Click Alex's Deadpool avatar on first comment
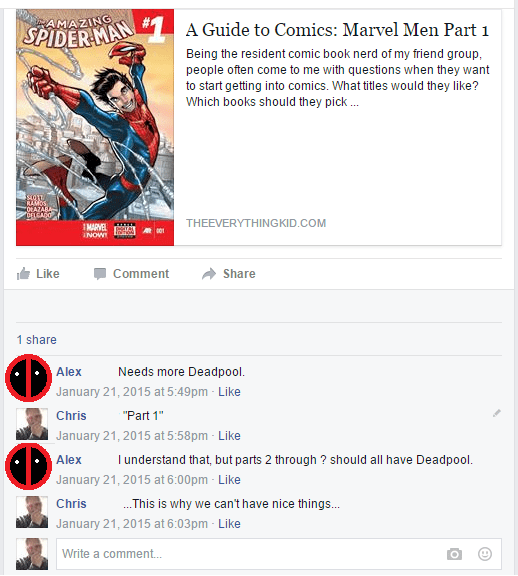518x576 pixels. pyautogui.click(x=28, y=378)
